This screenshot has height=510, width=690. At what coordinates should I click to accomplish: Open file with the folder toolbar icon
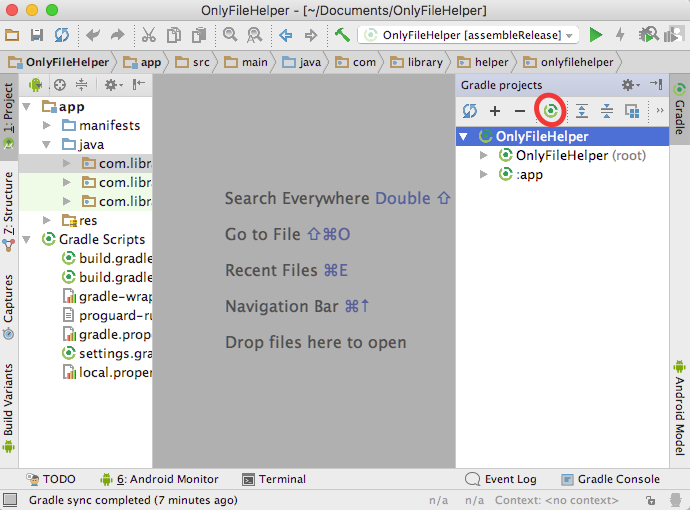coord(12,35)
